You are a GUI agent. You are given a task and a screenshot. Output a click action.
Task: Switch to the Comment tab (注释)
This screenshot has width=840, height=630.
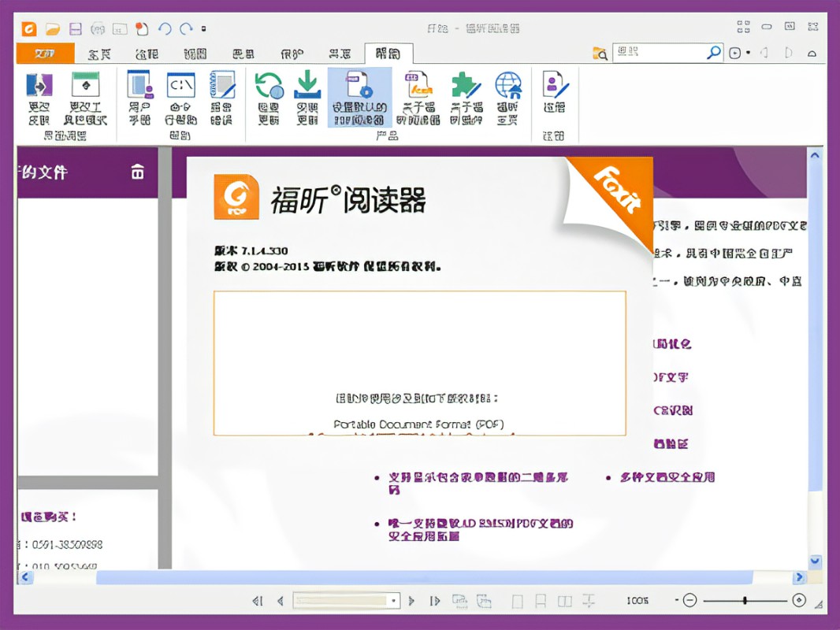147,54
